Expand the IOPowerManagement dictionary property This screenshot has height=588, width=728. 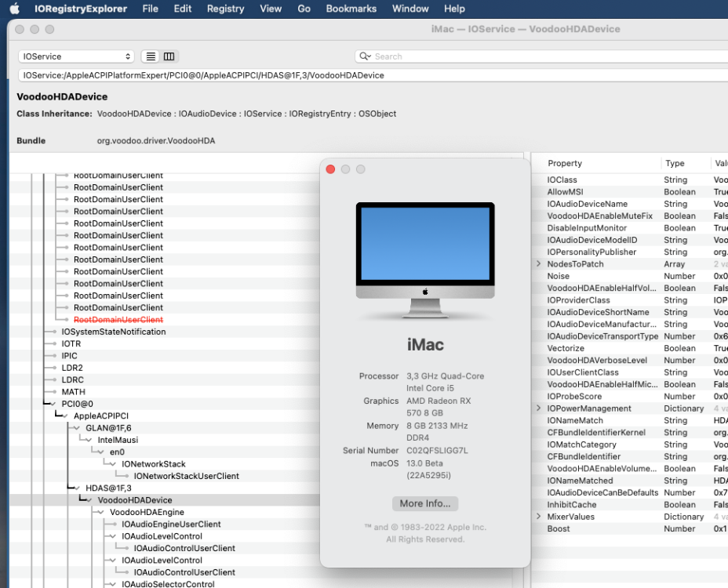[539, 408]
